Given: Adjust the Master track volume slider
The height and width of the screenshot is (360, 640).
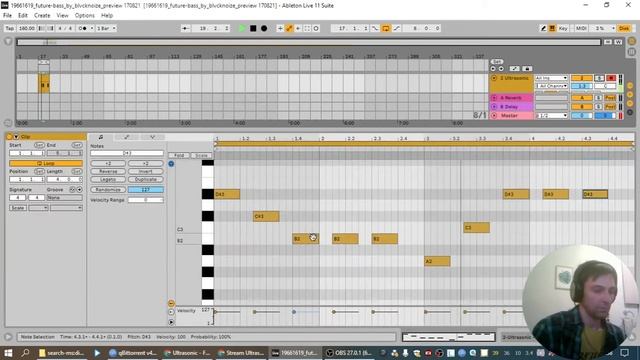Looking at the screenshot, I should click(x=581, y=116).
